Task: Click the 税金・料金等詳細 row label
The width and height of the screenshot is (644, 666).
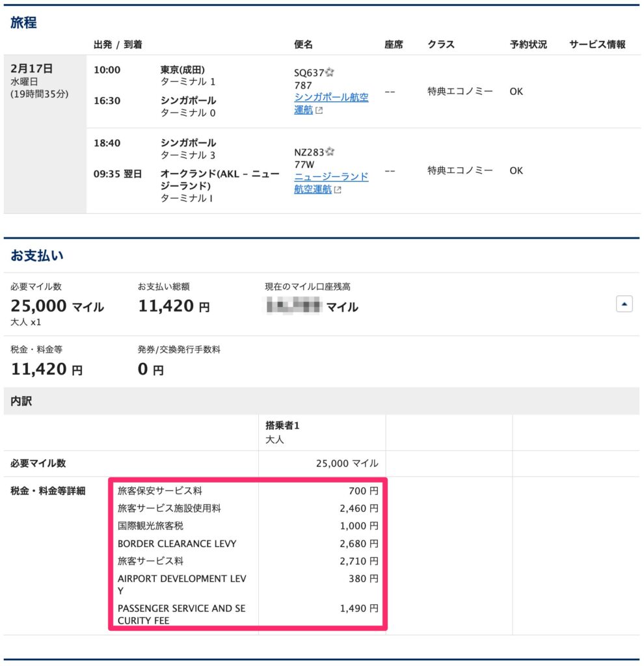Action: (x=48, y=490)
